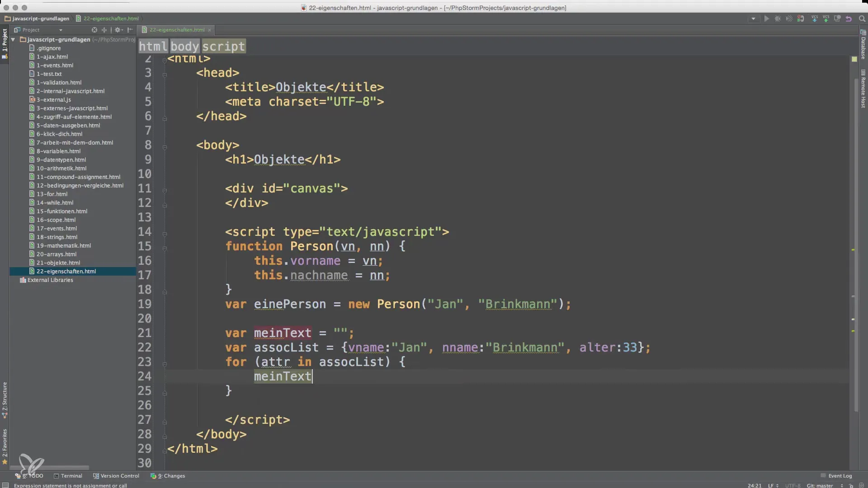The image size is (868, 488).
Task: Select the 22-eigenschaften.html editor tab
Action: (x=177, y=30)
